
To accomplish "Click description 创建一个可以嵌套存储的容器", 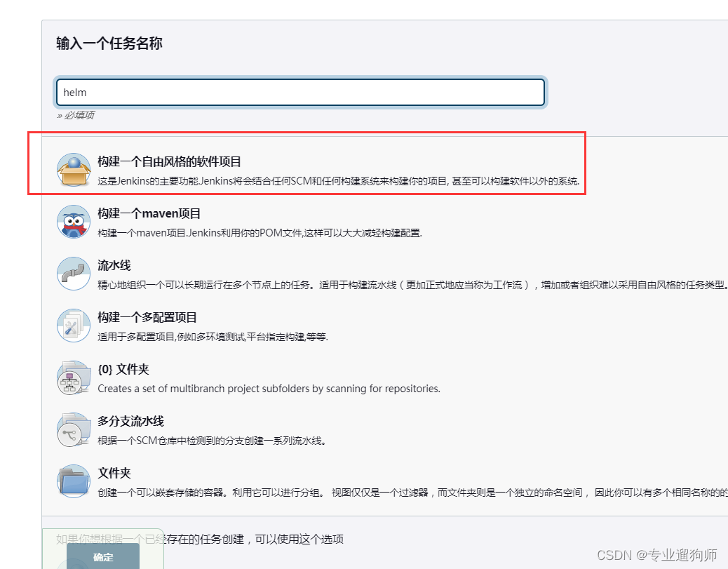I will [412, 493].
